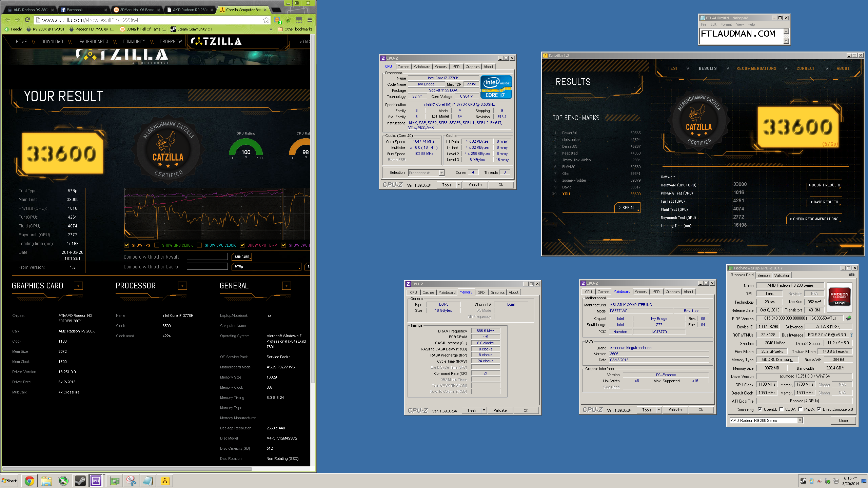This screenshot has height=488, width=868.
Task: Open Chrome from the taskbar
Action: pos(29,481)
